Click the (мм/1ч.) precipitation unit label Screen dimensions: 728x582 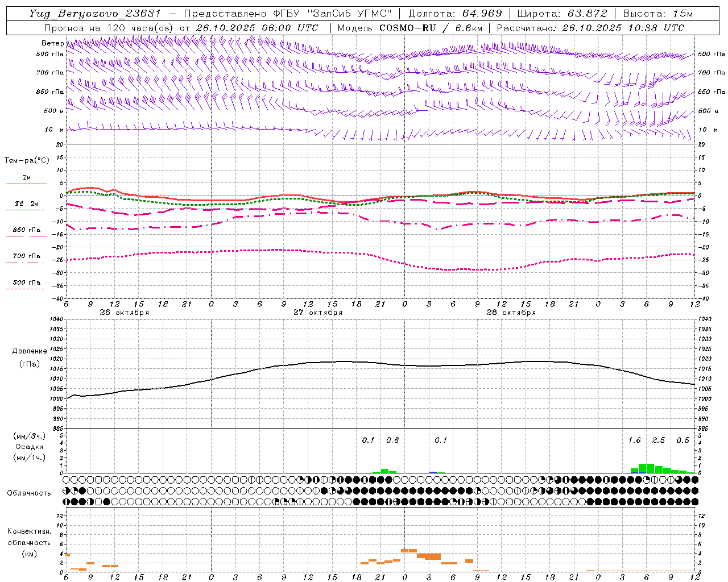(30, 458)
